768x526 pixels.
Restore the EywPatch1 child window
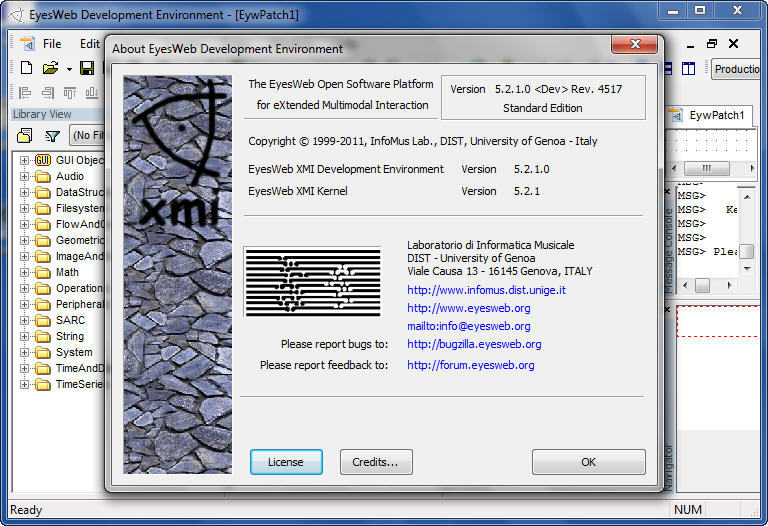point(712,44)
